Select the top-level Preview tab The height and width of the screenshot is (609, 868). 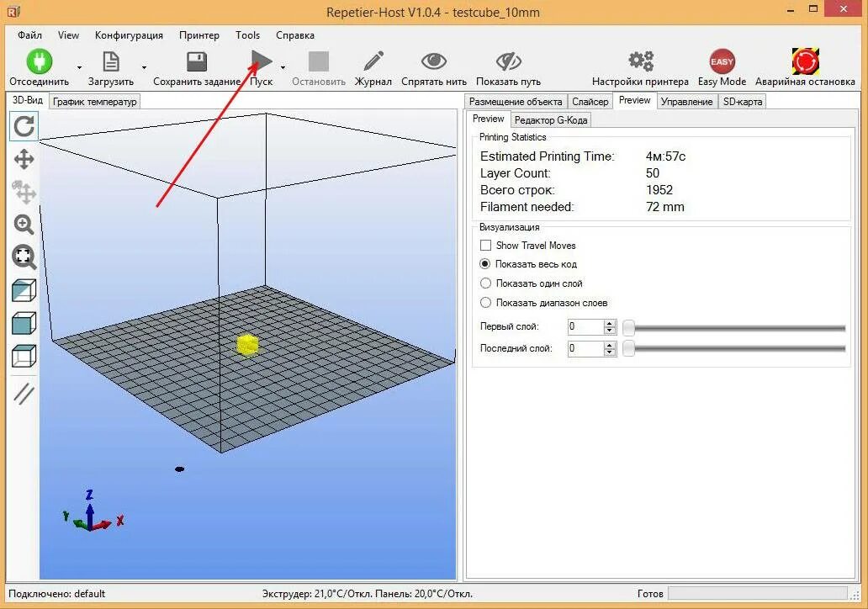click(x=634, y=100)
